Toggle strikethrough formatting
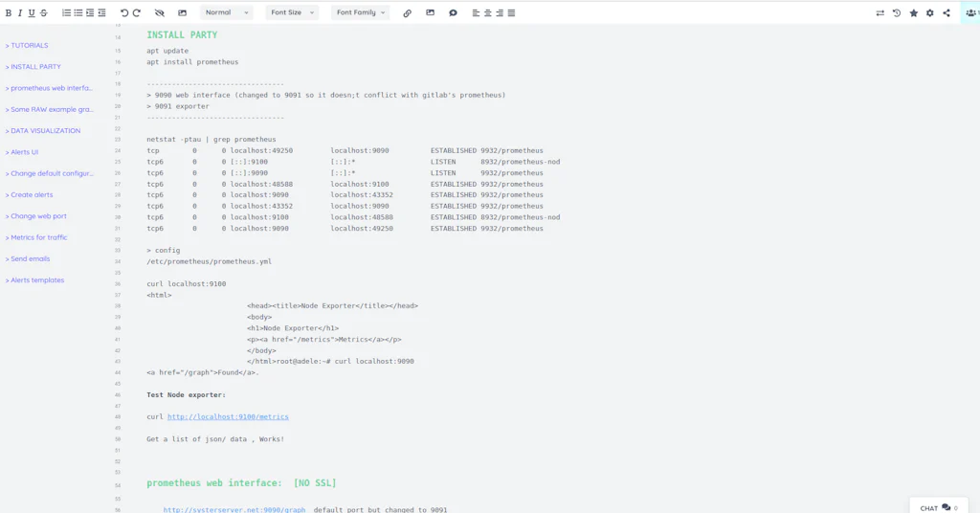The height and width of the screenshot is (513, 980). [44, 12]
